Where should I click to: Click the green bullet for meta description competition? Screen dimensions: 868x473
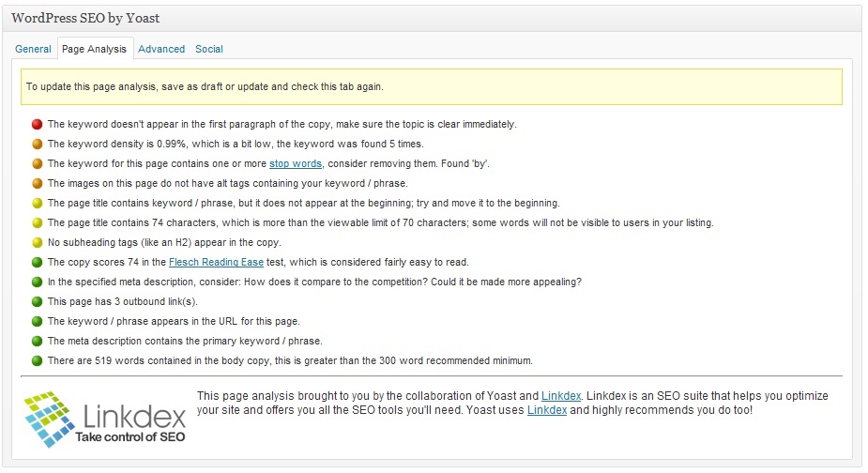(x=38, y=282)
